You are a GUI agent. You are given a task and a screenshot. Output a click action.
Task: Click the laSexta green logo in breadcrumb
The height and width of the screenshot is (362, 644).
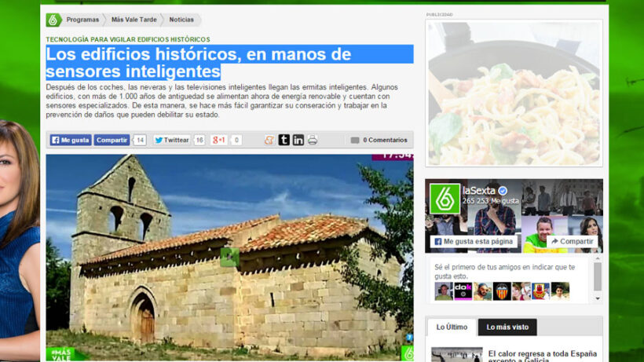(53, 20)
